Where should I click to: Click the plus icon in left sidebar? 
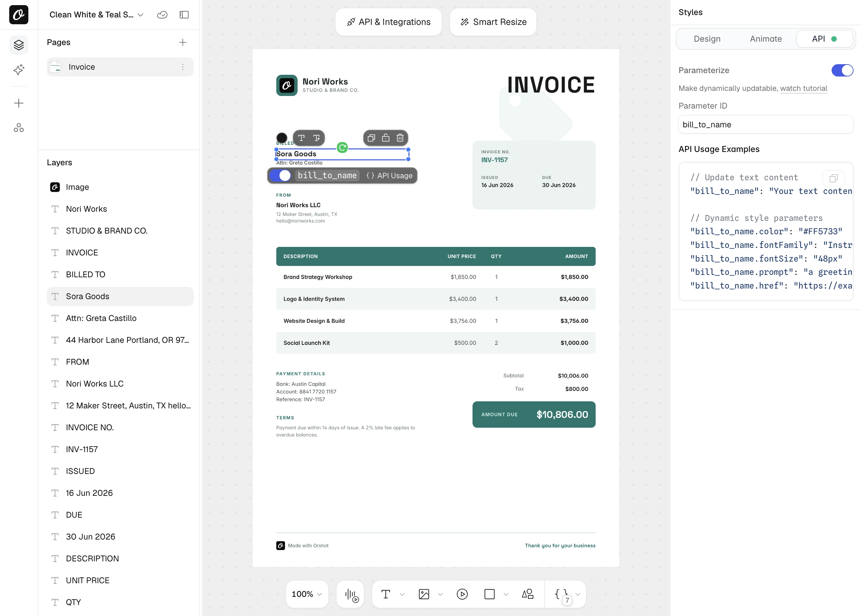coord(18,103)
